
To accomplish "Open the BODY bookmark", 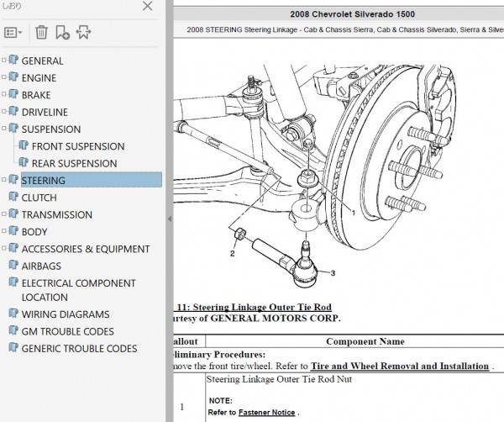I will pos(34,231).
